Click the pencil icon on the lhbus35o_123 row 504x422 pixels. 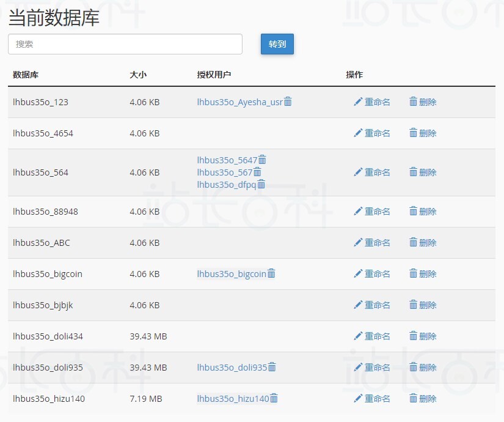(x=359, y=102)
